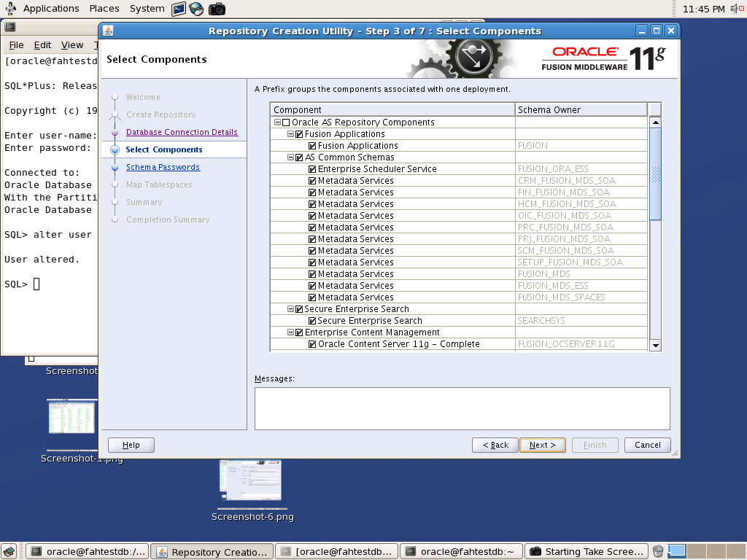Screen dimensions: 747x560
Task: Open the terminal launcher icon in top panel
Action: pos(178,9)
